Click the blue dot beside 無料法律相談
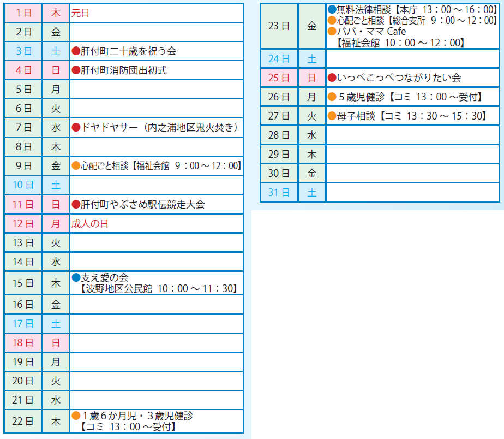 pos(332,9)
